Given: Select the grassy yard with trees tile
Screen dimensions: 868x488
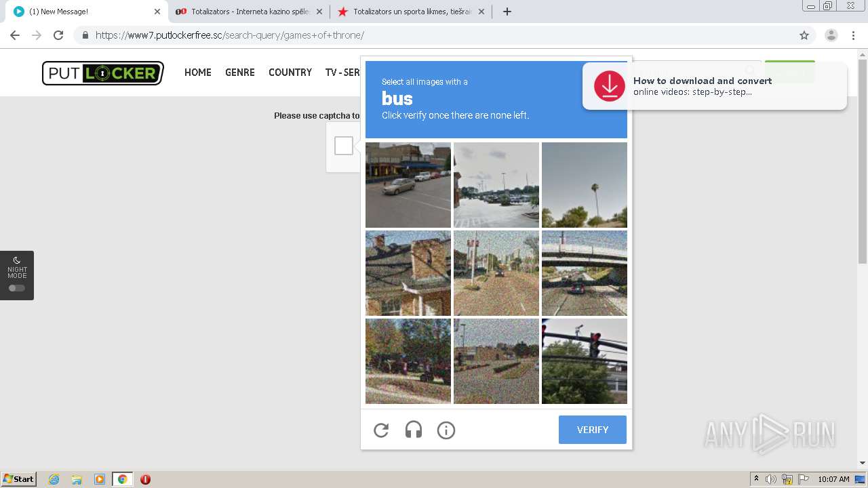Looking at the screenshot, I should (x=408, y=361).
